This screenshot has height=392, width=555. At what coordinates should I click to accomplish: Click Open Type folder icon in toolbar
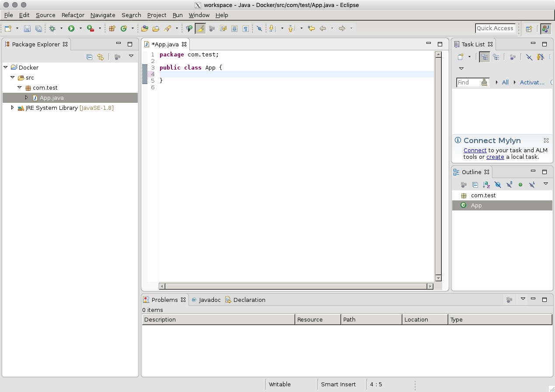[x=145, y=28]
